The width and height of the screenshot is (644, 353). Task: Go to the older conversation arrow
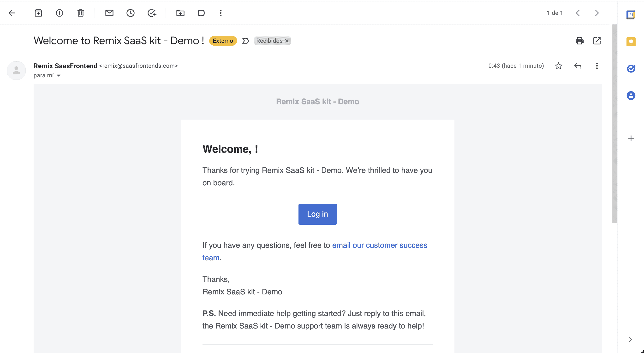597,13
